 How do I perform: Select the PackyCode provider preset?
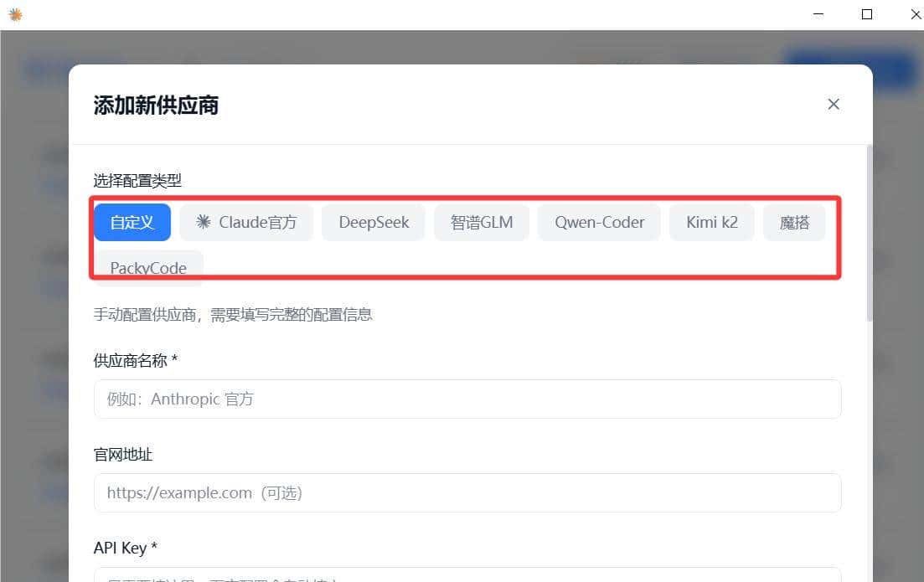[x=148, y=267]
